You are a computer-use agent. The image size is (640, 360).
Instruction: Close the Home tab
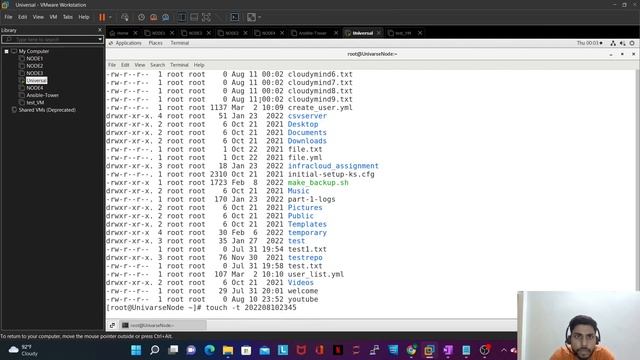136,33
